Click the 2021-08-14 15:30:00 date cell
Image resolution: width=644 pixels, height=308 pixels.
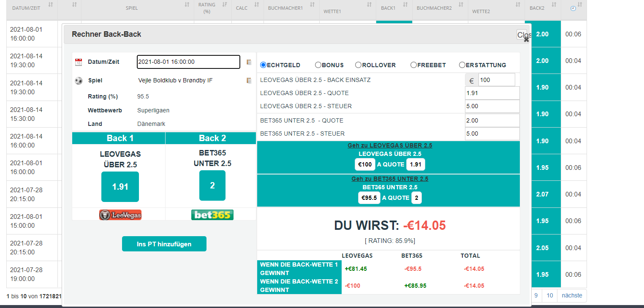tap(32, 114)
